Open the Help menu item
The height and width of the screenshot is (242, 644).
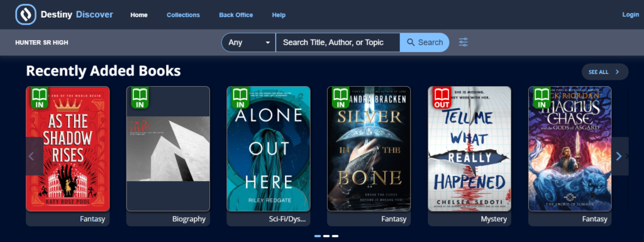coord(279,14)
